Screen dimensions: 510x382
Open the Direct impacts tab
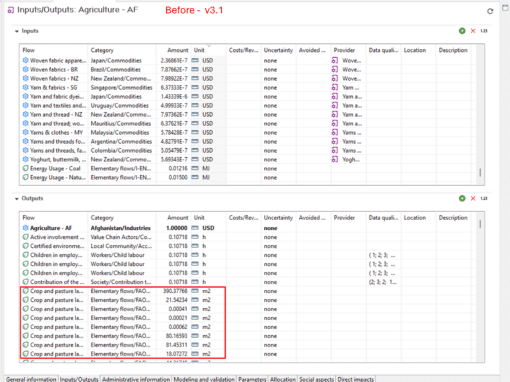tap(356, 379)
